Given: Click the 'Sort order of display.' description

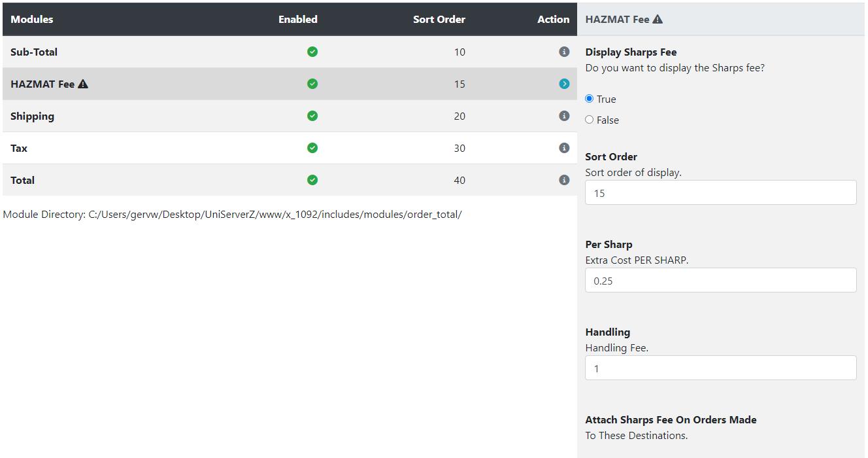Looking at the screenshot, I should point(633,173).
